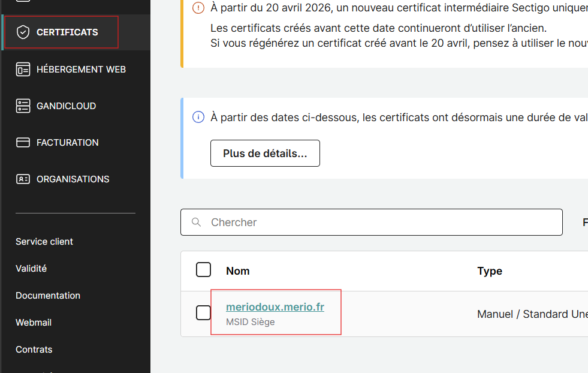Click the orange warning icon in Sectigo notice

tap(198, 8)
